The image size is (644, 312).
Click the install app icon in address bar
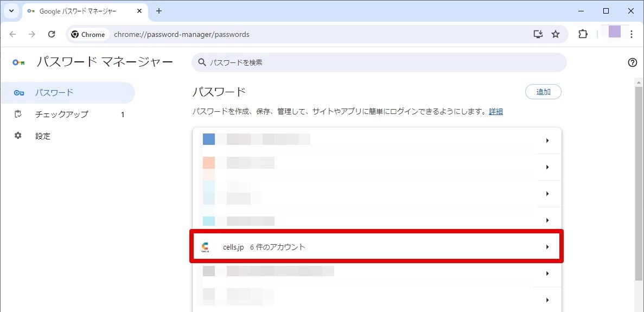538,35
